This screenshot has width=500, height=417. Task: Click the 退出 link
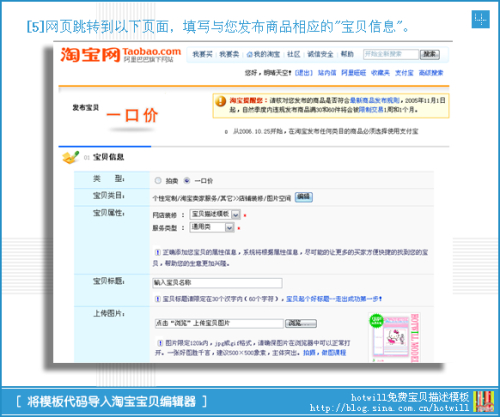point(304,73)
